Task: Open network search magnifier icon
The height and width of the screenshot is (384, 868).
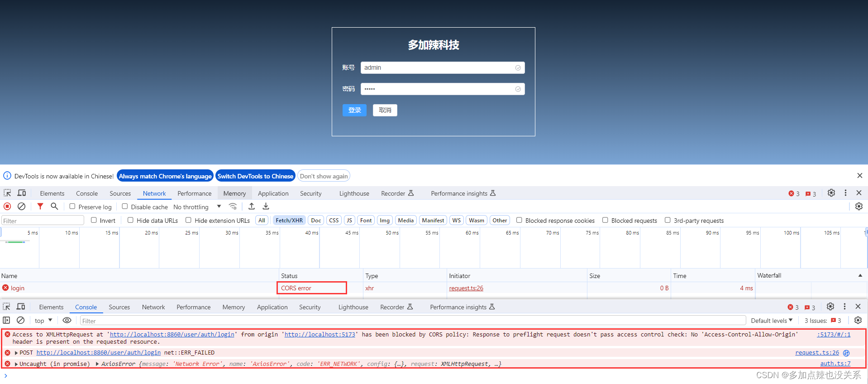Action: pos(54,206)
